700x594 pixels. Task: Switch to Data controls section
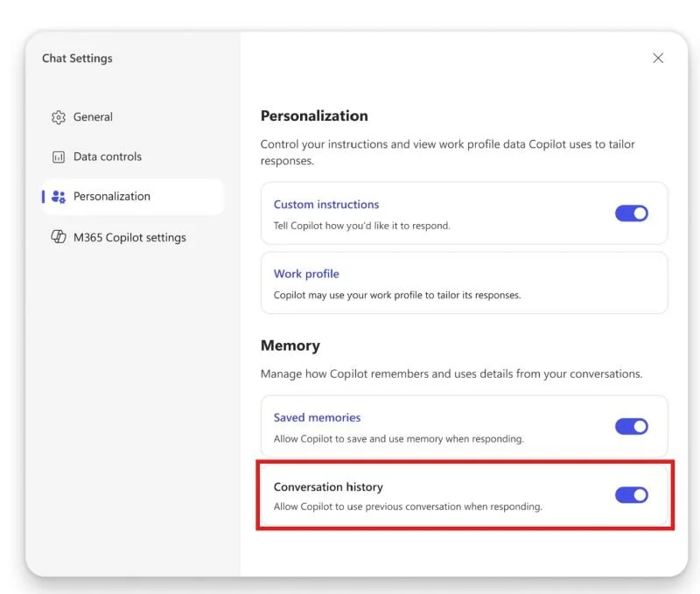(108, 157)
